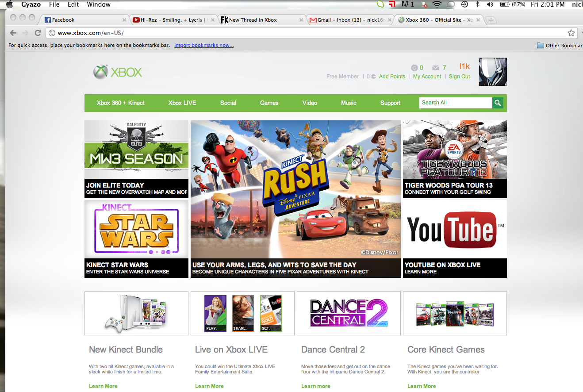This screenshot has width=583, height=392.
Task: Open the Video nav menu
Action: [x=310, y=103]
